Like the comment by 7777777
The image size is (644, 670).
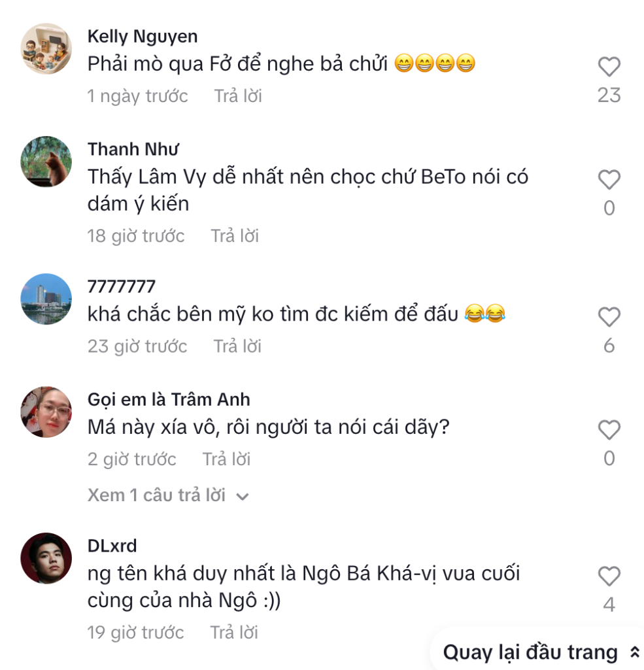click(x=609, y=316)
